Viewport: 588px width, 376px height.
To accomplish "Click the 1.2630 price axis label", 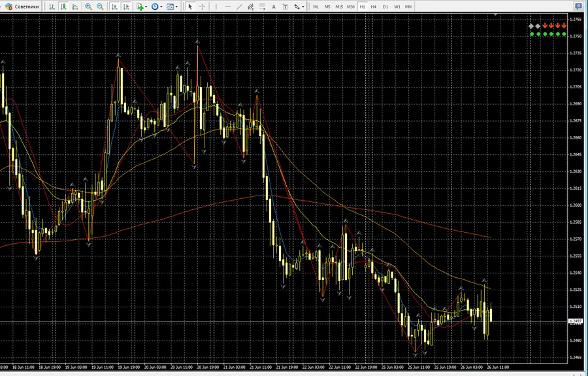I will point(576,171).
